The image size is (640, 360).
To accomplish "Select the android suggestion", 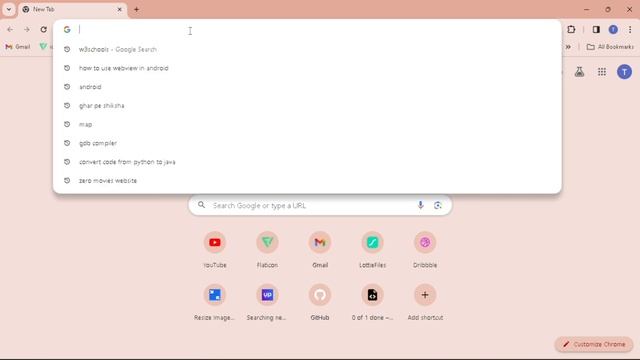I will point(307,87).
